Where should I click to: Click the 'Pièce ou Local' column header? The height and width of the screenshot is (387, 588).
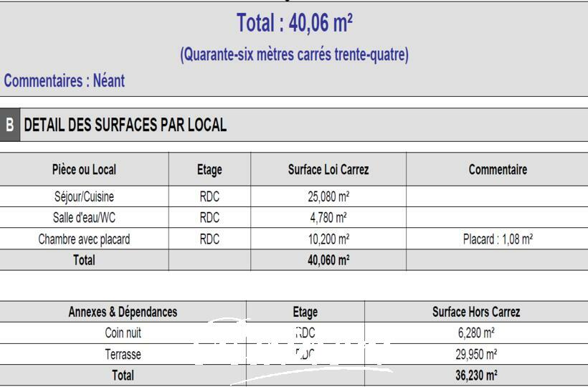coord(84,169)
